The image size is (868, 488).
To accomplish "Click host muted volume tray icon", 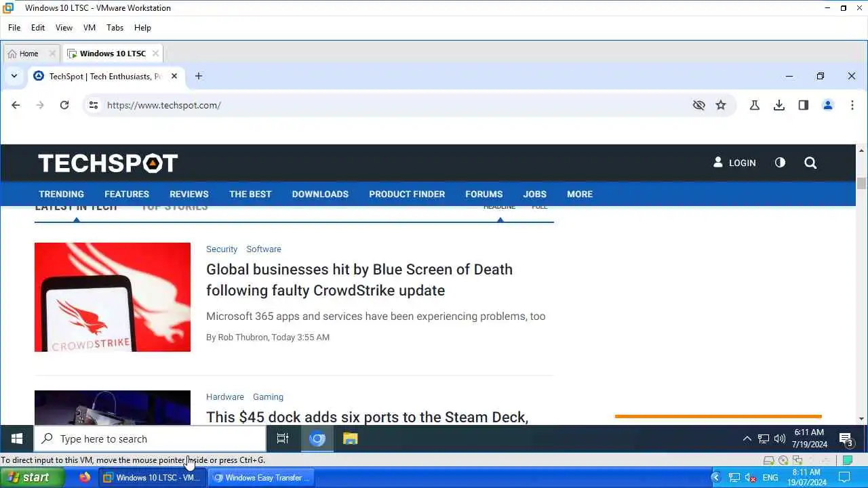I will [x=751, y=478].
